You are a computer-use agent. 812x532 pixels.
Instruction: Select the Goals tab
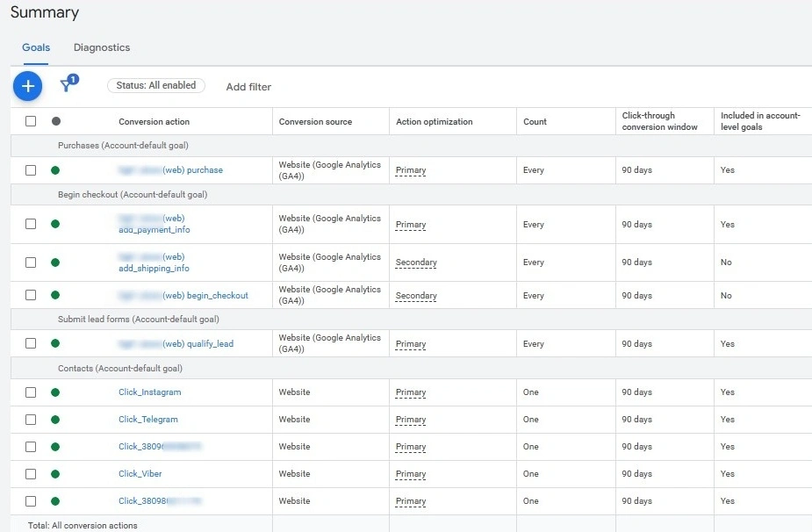pos(36,47)
